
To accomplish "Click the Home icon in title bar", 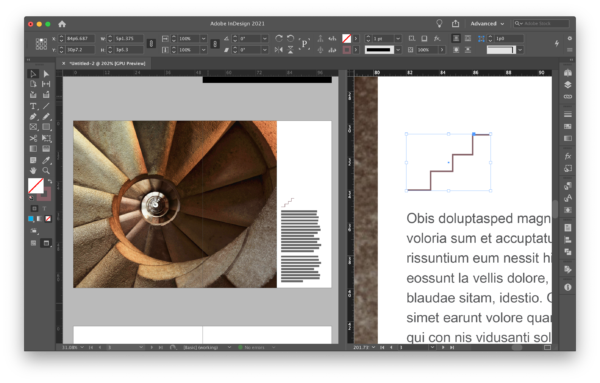I will point(62,24).
